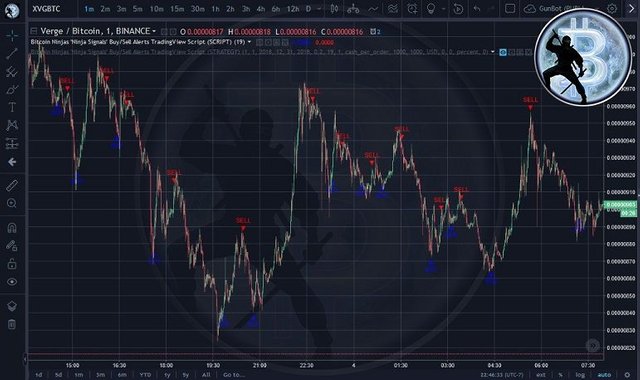
Task: Open Ninja Signals (SCRIPT) indicator dropdown arrow
Action: pos(249,42)
